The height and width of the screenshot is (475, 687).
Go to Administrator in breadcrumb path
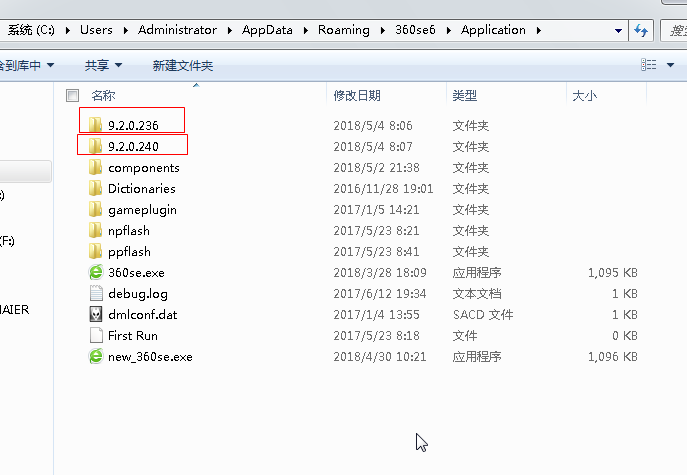(177, 30)
